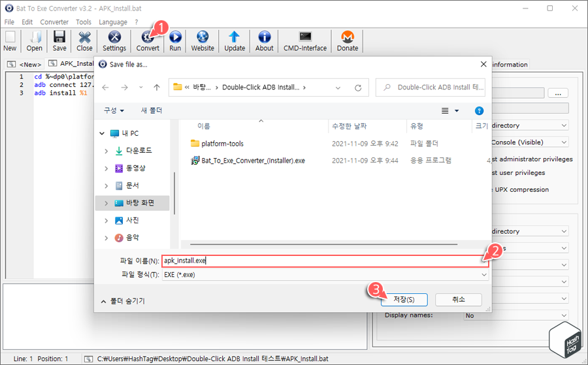The width and height of the screenshot is (588, 365).
Task: Click the Convert toolbar icon
Action: 148,41
